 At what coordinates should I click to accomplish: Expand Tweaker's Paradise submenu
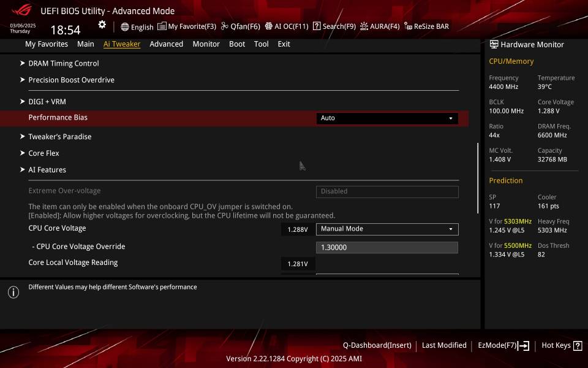[60, 137]
